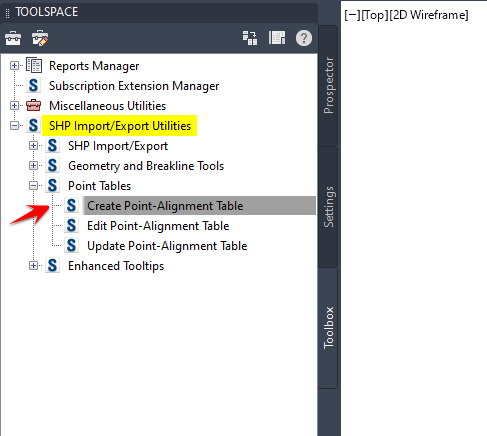This screenshot has height=436, width=487.
Task: Switch to the Toolbox tab
Action: point(328,328)
